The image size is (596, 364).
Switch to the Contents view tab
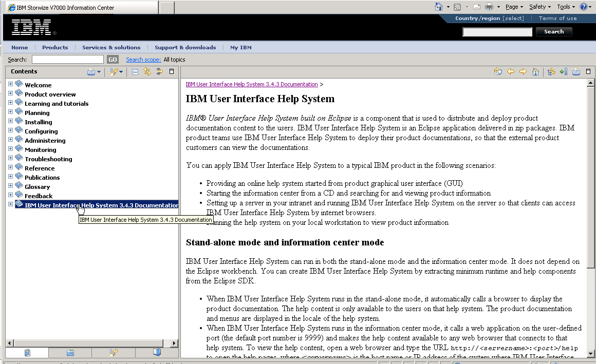(27, 353)
